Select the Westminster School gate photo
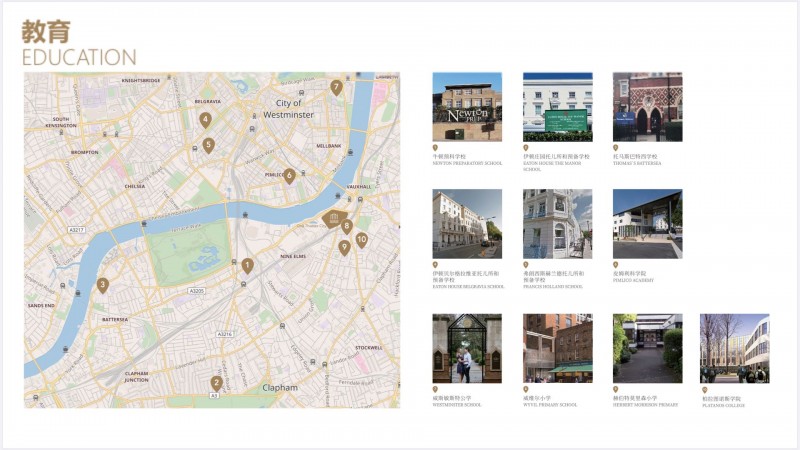800x450 pixels. (x=467, y=348)
